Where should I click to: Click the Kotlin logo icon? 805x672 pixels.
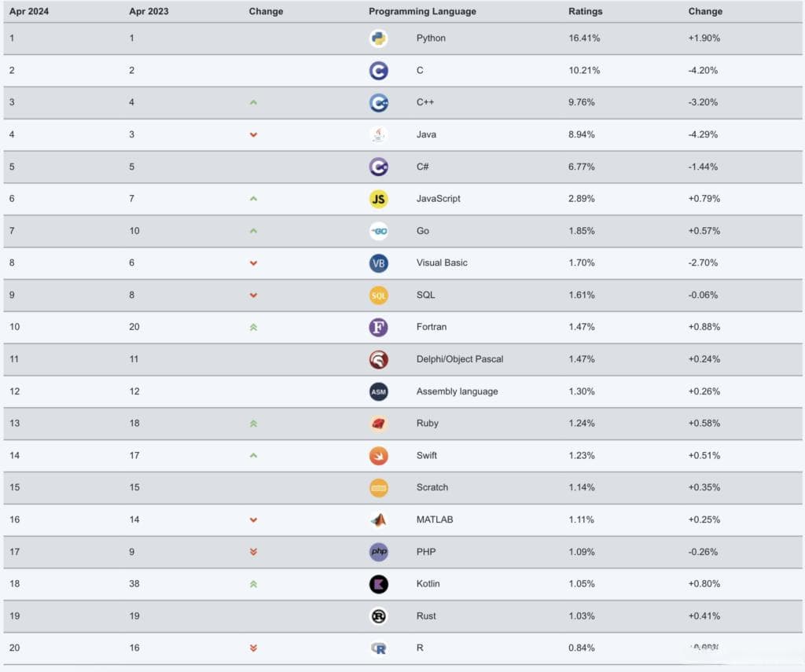coord(378,584)
